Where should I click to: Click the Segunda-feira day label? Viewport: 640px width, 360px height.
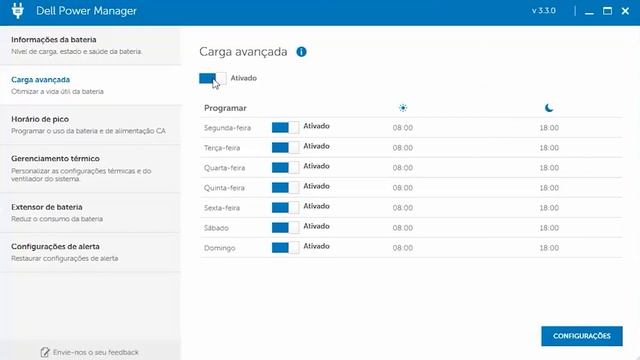point(227,128)
